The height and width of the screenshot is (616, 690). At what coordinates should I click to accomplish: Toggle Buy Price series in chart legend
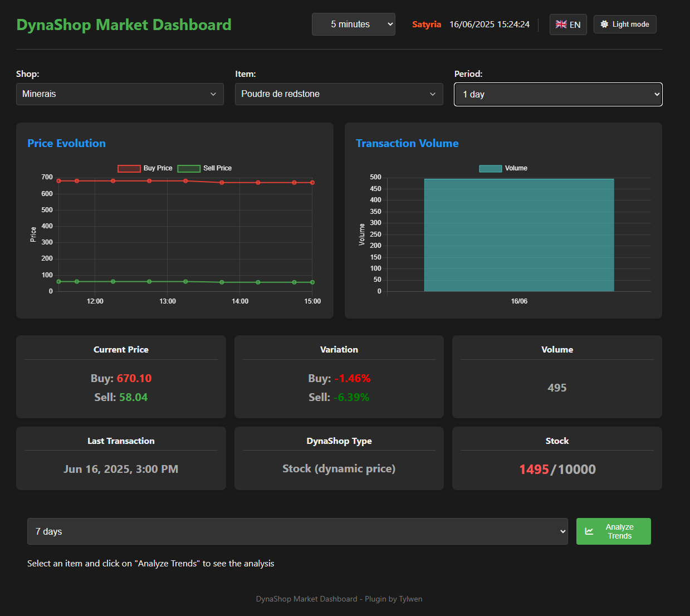(x=145, y=168)
